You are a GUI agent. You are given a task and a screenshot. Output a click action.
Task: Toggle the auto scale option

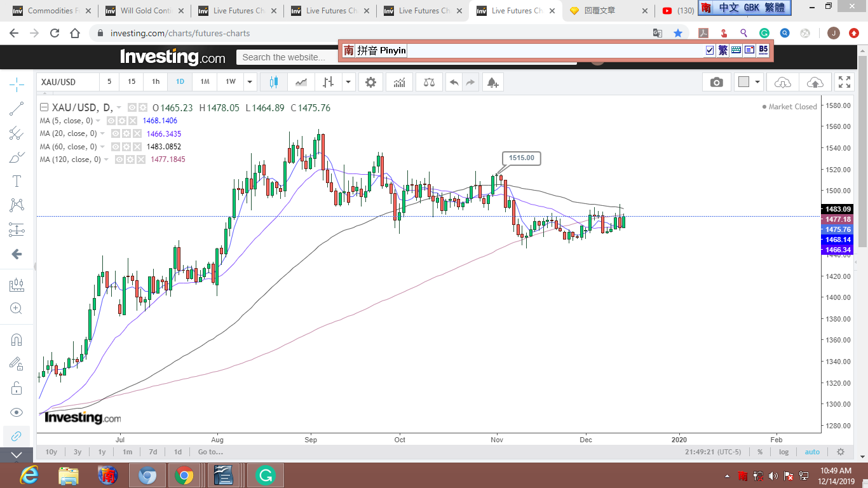click(x=812, y=452)
